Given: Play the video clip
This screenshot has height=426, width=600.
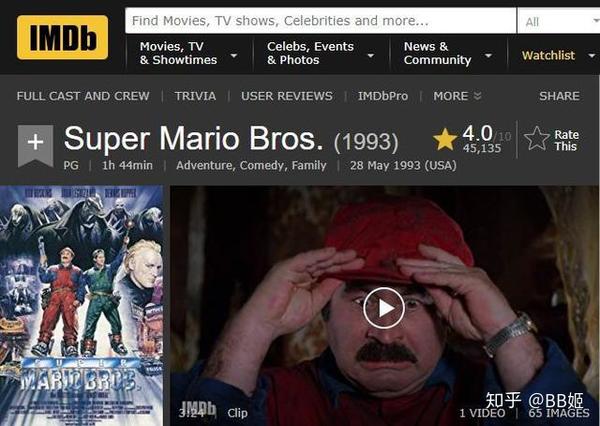Looking at the screenshot, I should tap(384, 308).
